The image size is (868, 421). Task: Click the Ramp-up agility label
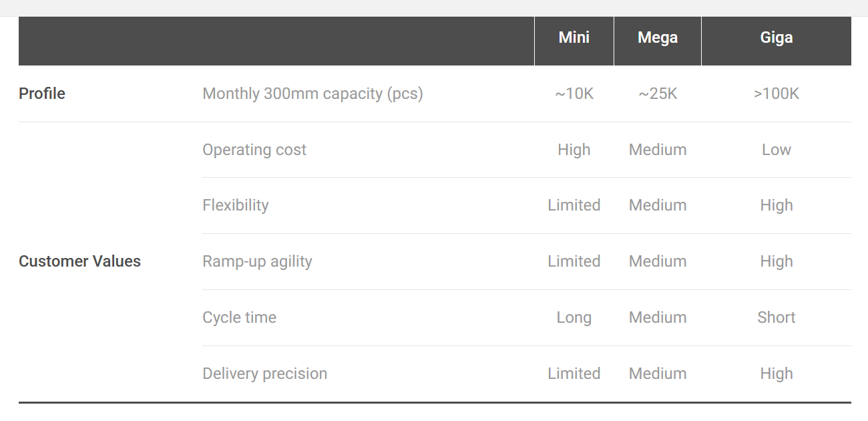pyautogui.click(x=257, y=261)
